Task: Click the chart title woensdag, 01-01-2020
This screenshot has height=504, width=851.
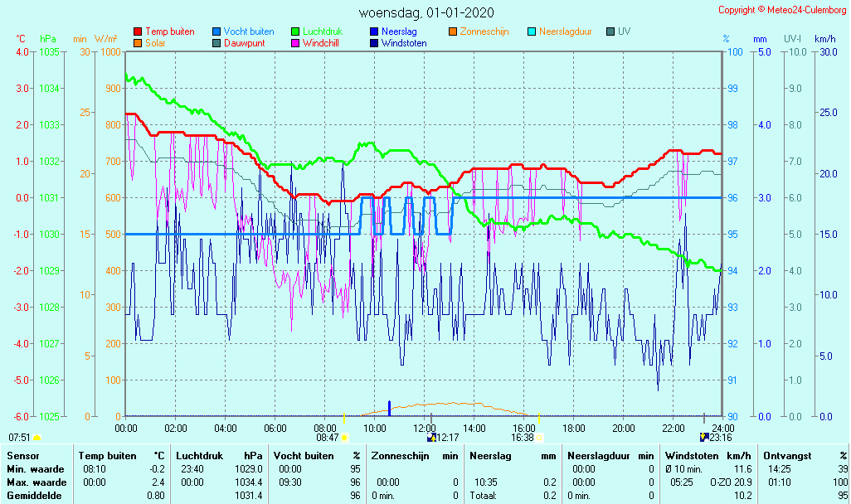Action: point(425,12)
